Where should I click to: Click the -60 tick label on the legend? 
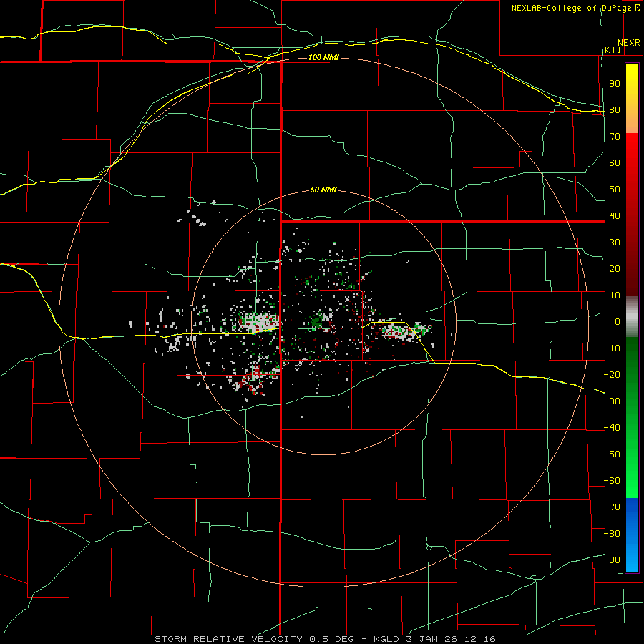pyautogui.click(x=612, y=481)
